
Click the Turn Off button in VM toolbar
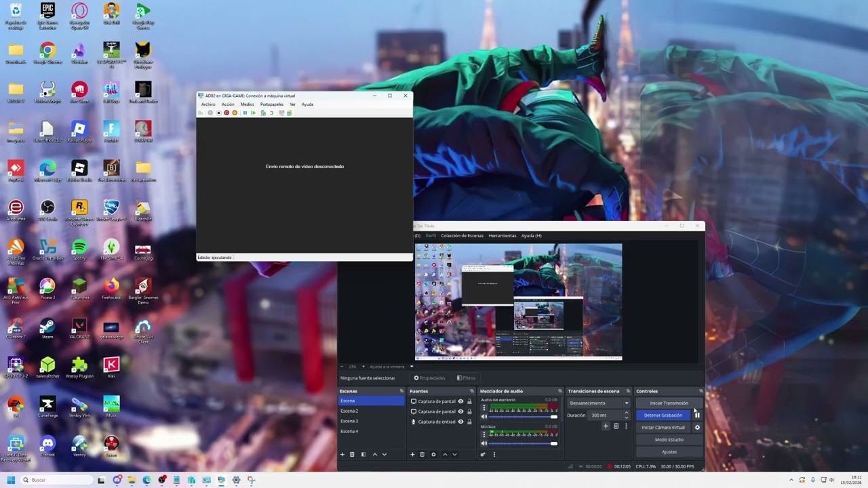[x=218, y=113]
